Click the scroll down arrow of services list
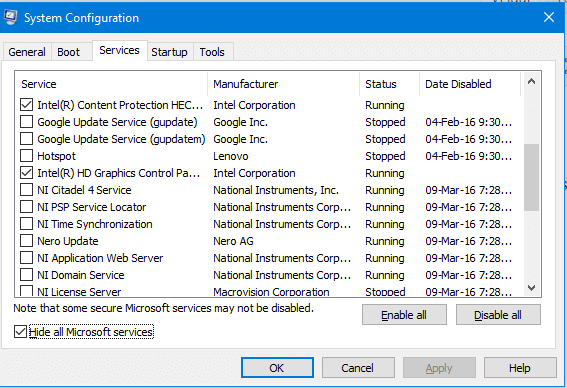Image resolution: width=567 pixels, height=388 pixels. 531,287
